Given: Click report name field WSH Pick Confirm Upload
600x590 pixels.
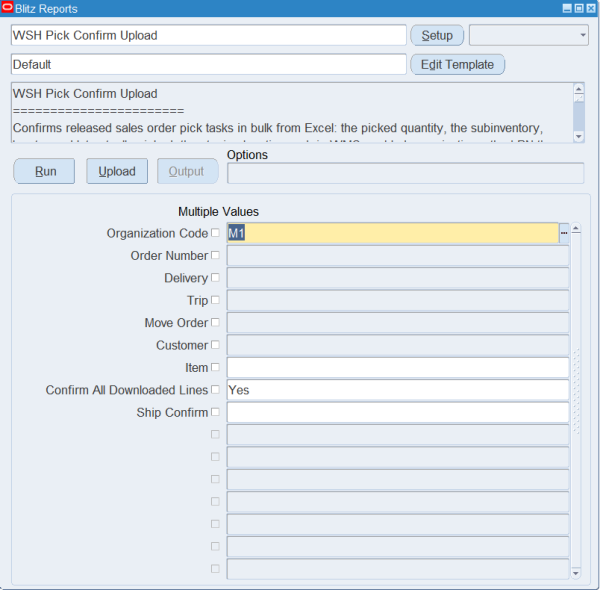Looking at the screenshot, I should pos(209,35).
